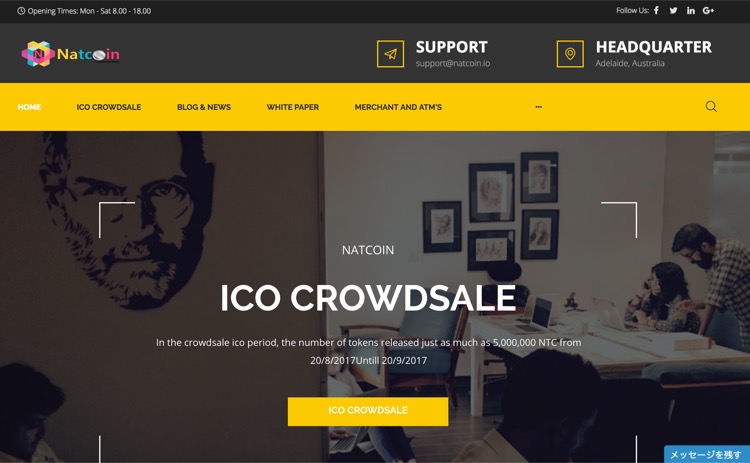The image size is (750, 463).
Task: Expand the three-dots more menu in navbar
Action: pyautogui.click(x=539, y=107)
